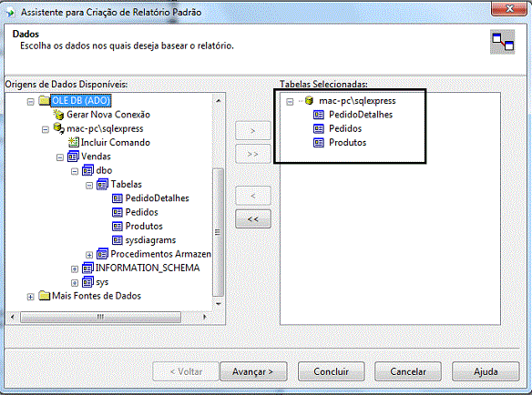Click the Vendas database icon
This screenshot has height=395, width=532.
73,157
